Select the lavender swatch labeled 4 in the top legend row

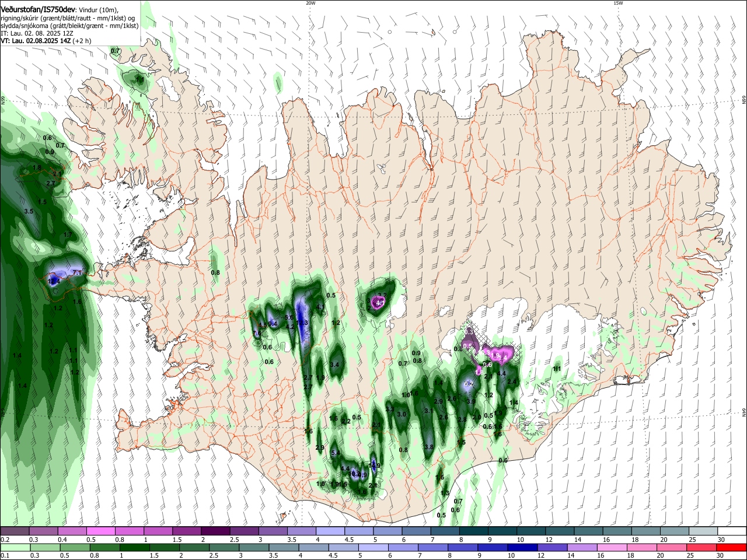(x=330, y=531)
